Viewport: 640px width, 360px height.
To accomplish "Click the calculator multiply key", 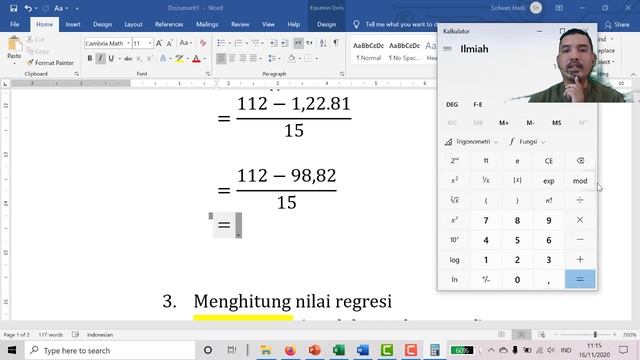I will point(580,220).
